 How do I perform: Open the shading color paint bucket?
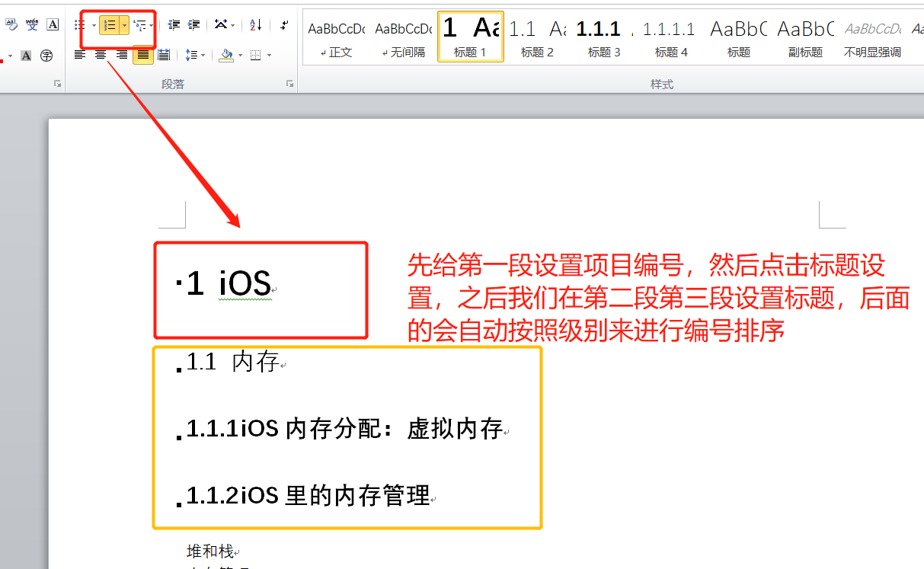tap(225, 55)
